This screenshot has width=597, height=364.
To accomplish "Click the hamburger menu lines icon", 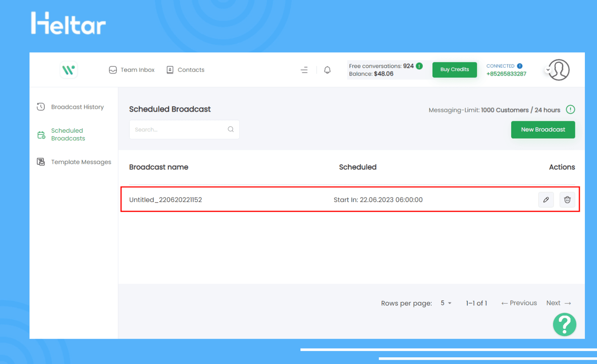I will 304,70.
